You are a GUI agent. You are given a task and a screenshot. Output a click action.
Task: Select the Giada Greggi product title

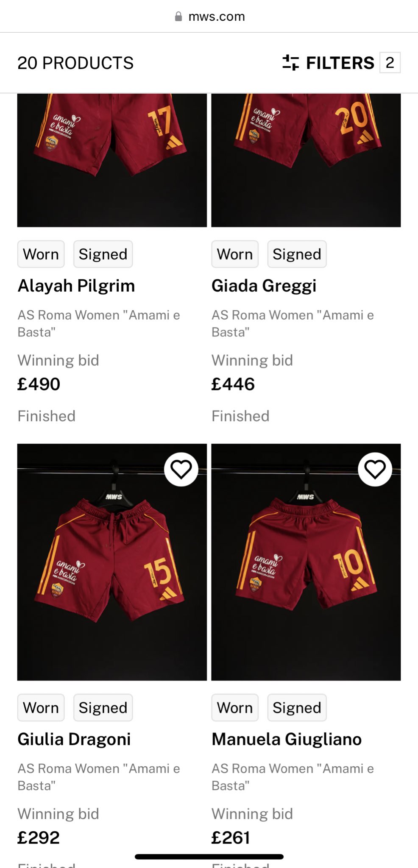pyautogui.click(x=264, y=286)
